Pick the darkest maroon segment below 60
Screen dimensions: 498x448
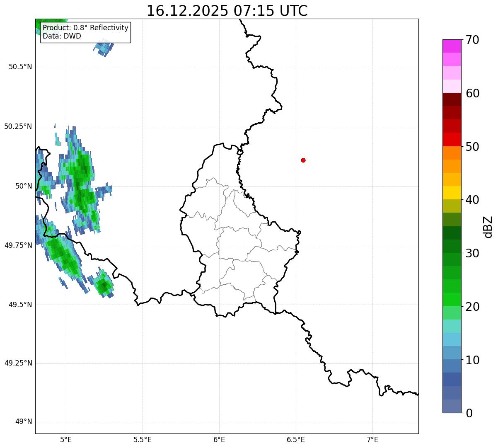(x=452, y=99)
